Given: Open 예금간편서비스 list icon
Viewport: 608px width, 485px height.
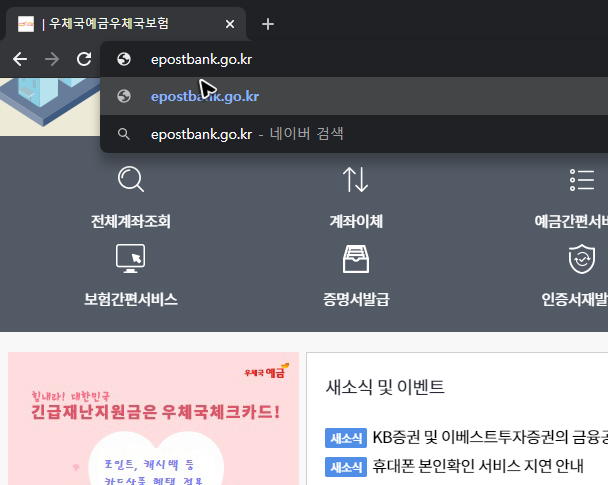Looking at the screenshot, I should pos(582,180).
